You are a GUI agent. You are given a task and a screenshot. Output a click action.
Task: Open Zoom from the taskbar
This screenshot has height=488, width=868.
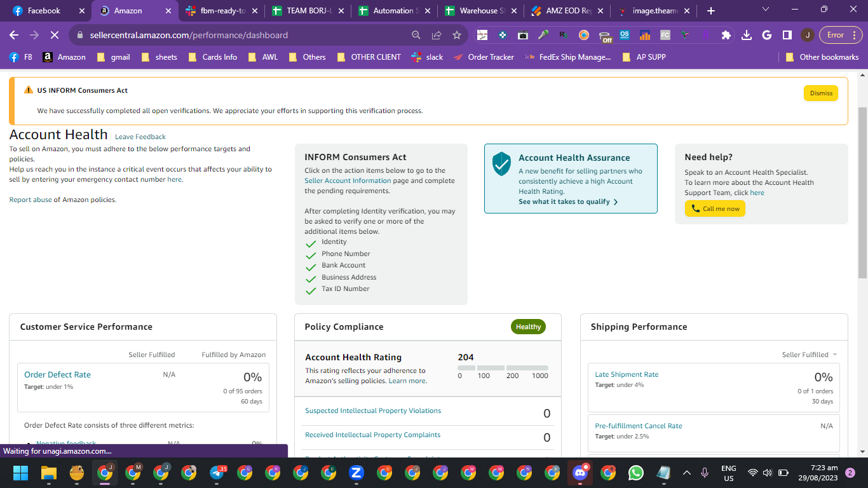click(356, 473)
